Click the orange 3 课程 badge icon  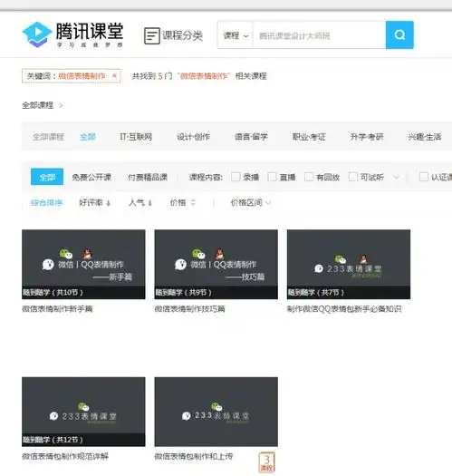(266, 462)
